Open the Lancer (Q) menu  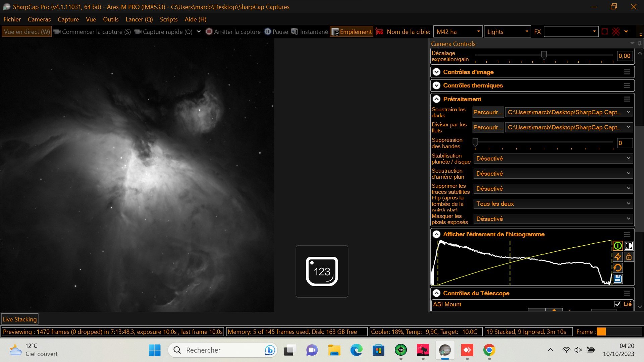[139, 19]
